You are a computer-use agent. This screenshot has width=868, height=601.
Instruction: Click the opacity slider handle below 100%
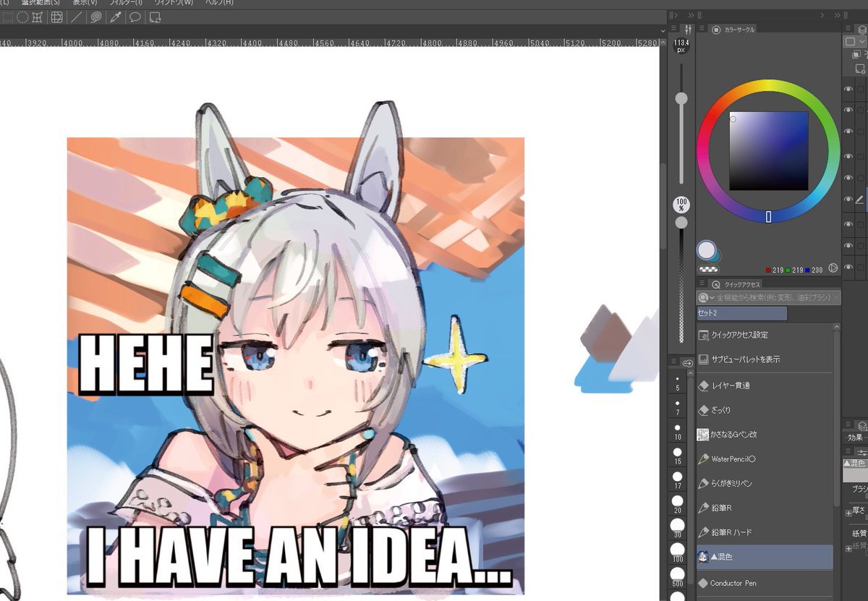681,223
